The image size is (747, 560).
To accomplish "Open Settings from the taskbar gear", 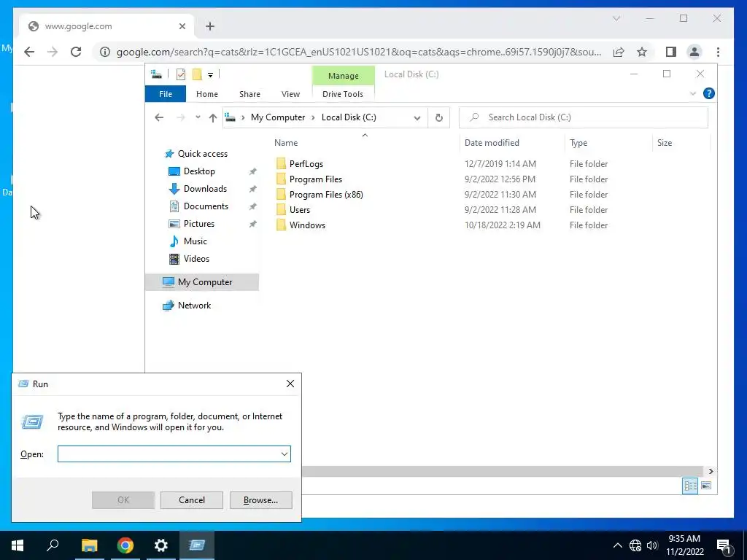I will click(x=161, y=545).
